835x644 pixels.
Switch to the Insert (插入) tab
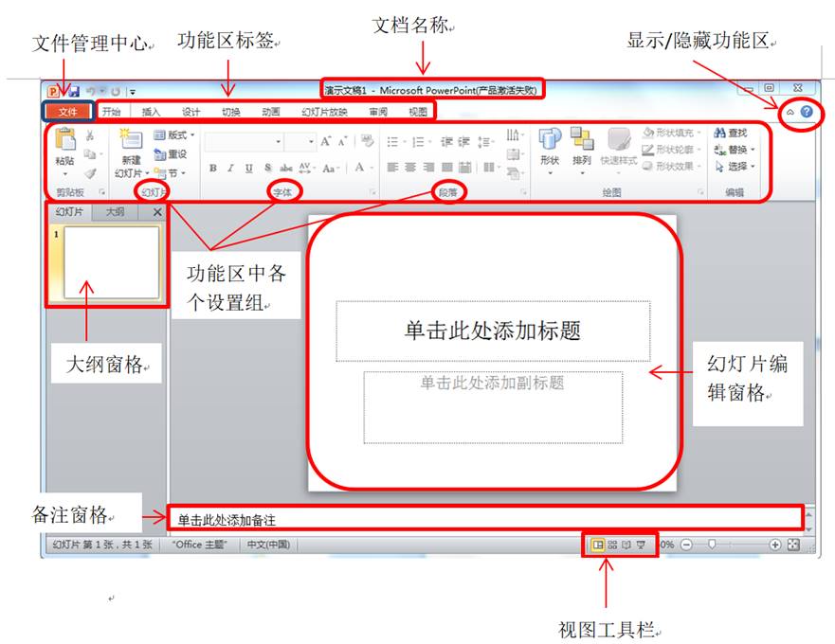coord(152,112)
